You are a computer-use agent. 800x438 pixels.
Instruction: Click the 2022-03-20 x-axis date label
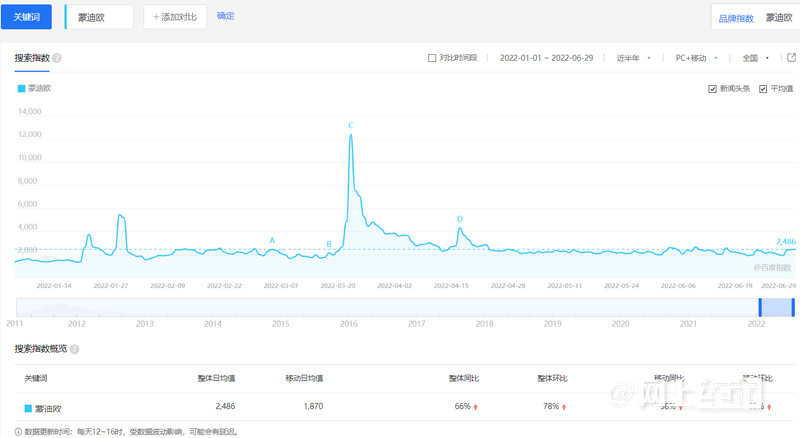coord(338,286)
